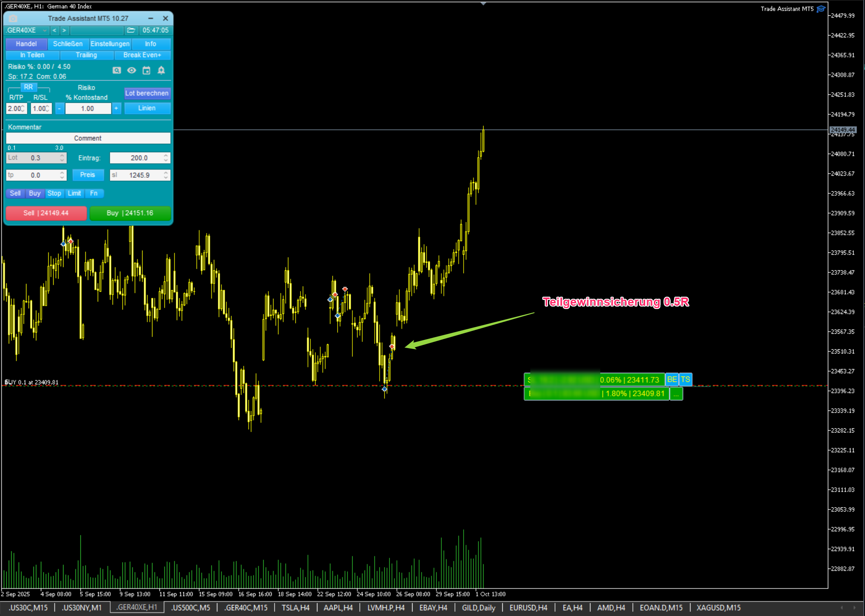This screenshot has width=865, height=616.
Task: Click the Trade Assistant MT5 graduation cap icon
Action: click(x=821, y=9)
